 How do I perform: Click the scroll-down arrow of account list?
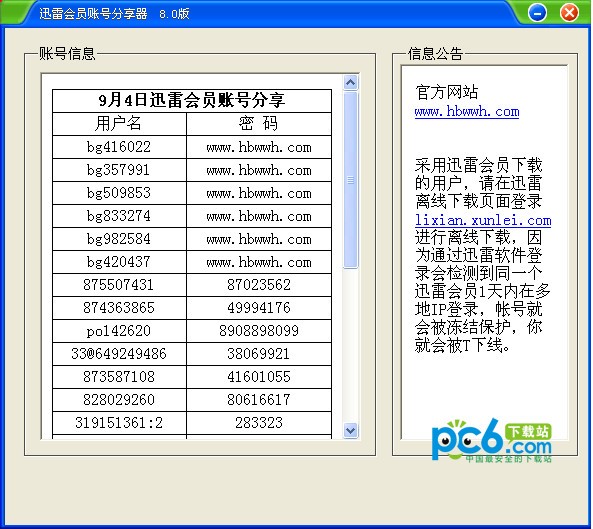pyautogui.click(x=351, y=430)
